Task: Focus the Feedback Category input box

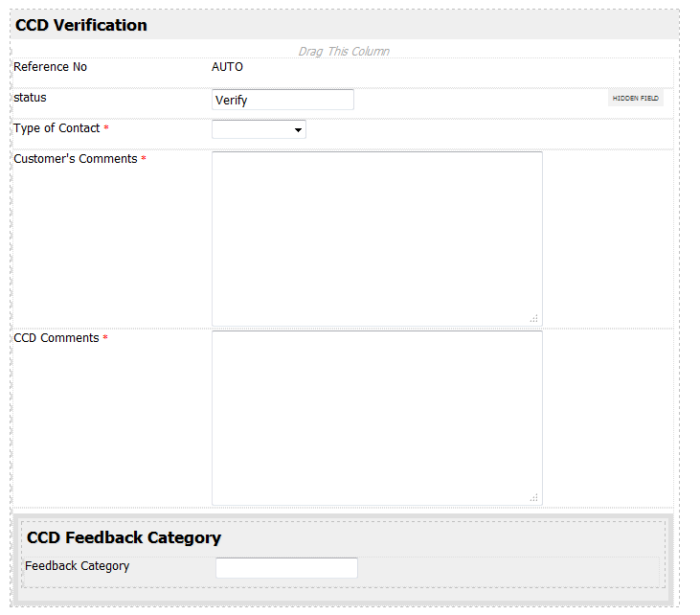Action: pyautogui.click(x=286, y=568)
